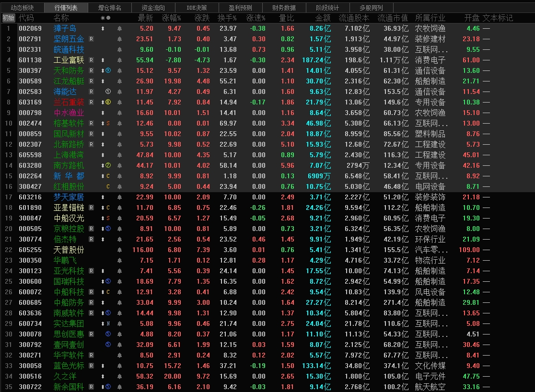Click the N marker on 实达集团 row
Screen dimensions: 535x392
tap(108, 323)
